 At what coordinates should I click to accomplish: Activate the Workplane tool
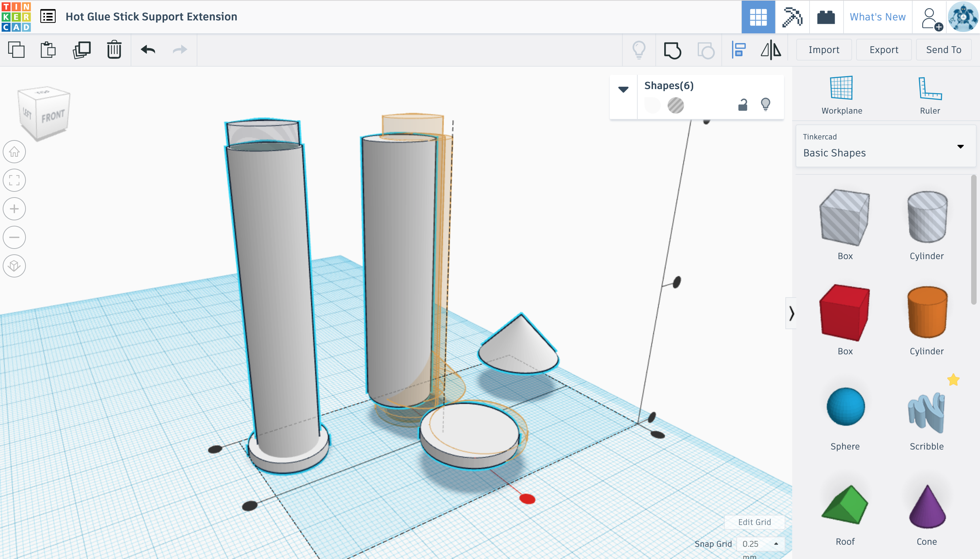[x=841, y=95]
